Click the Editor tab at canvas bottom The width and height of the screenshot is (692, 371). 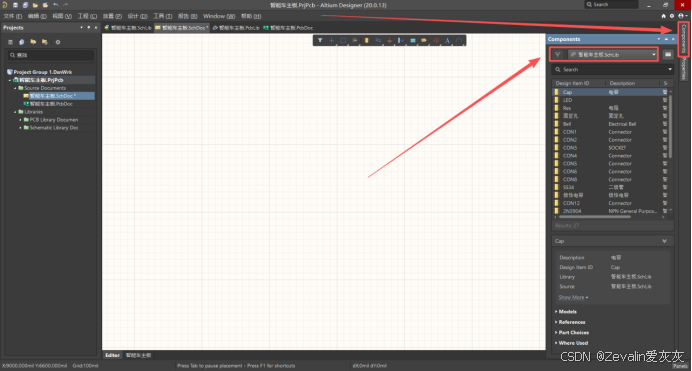point(113,355)
